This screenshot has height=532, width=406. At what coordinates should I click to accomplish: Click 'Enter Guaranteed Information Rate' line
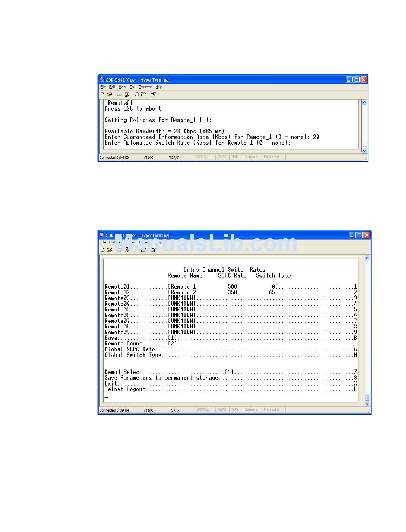pyautogui.click(x=212, y=137)
